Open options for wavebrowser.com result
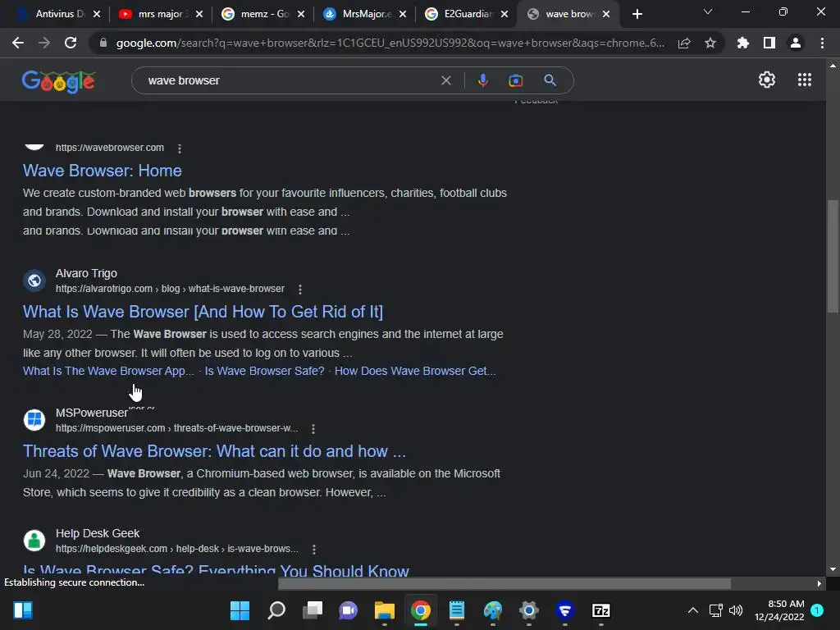840x630 pixels. coord(180,148)
